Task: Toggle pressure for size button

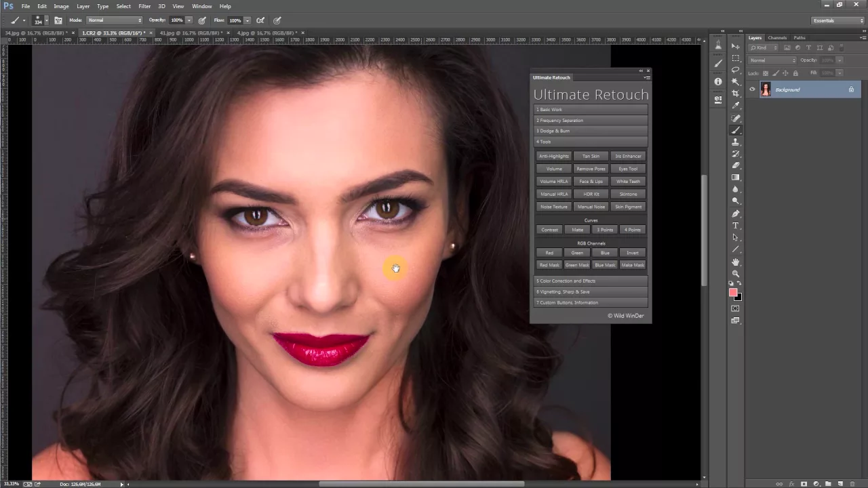Action: (277, 20)
